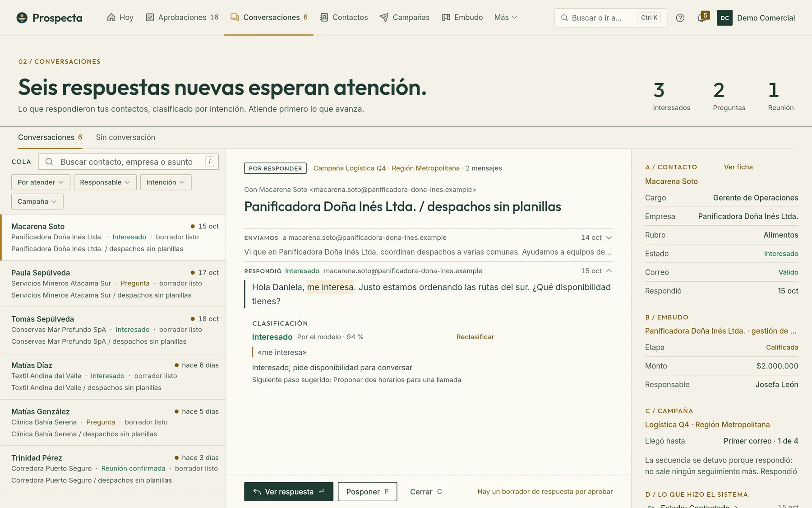The image size is (812, 508).
Task: Open the Panificadora Doña Inés embudo deal link
Action: 721,331
